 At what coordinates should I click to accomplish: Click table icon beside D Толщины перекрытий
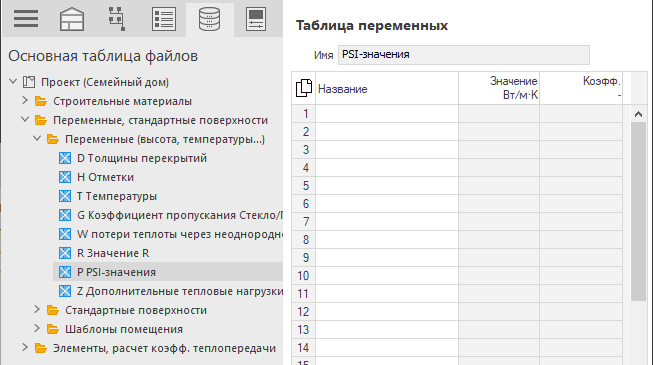(65, 158)
